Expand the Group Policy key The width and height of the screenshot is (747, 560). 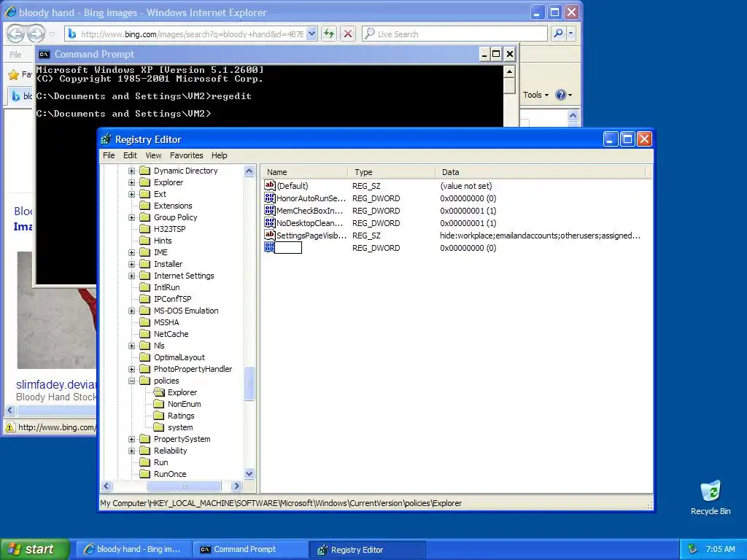tap(131, 217)
